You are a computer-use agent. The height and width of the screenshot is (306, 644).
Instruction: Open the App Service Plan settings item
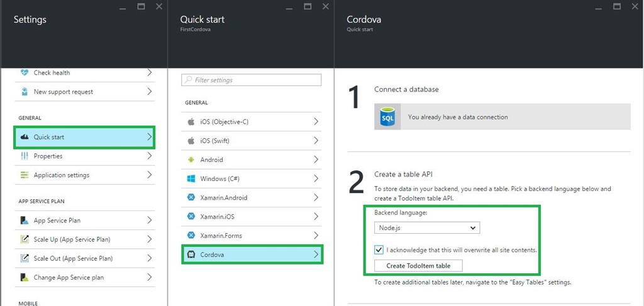point(84,221)
